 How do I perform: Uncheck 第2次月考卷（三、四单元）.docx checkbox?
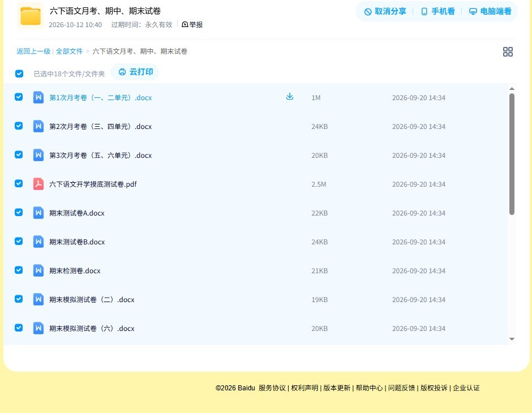19,126
